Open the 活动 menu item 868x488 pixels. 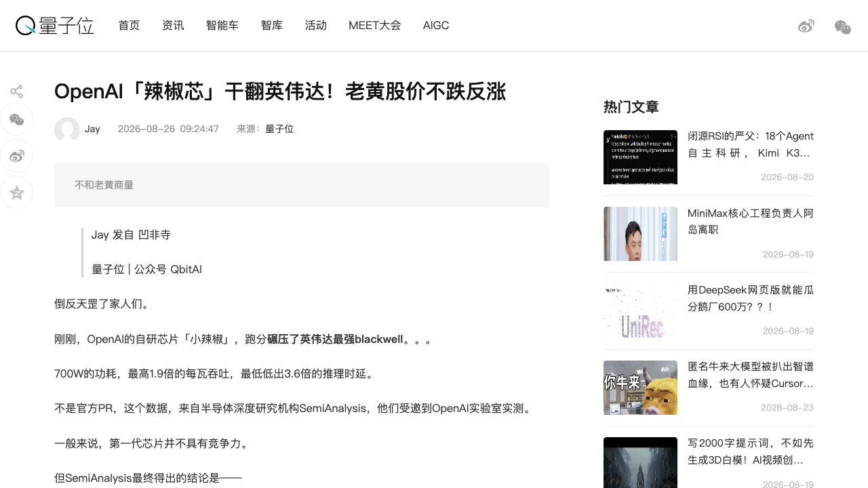pyautogui.click(x=316, y=26)
